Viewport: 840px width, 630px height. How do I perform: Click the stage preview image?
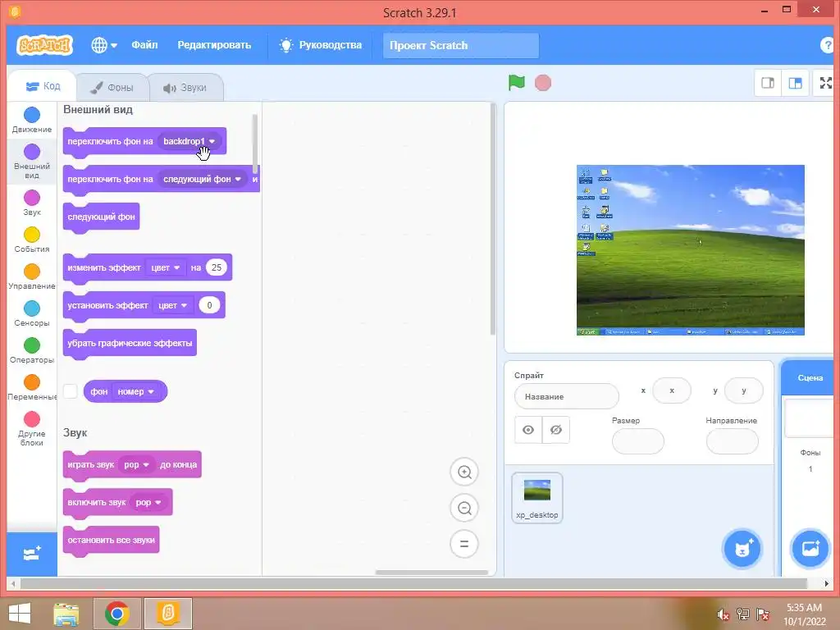point(691,250)
